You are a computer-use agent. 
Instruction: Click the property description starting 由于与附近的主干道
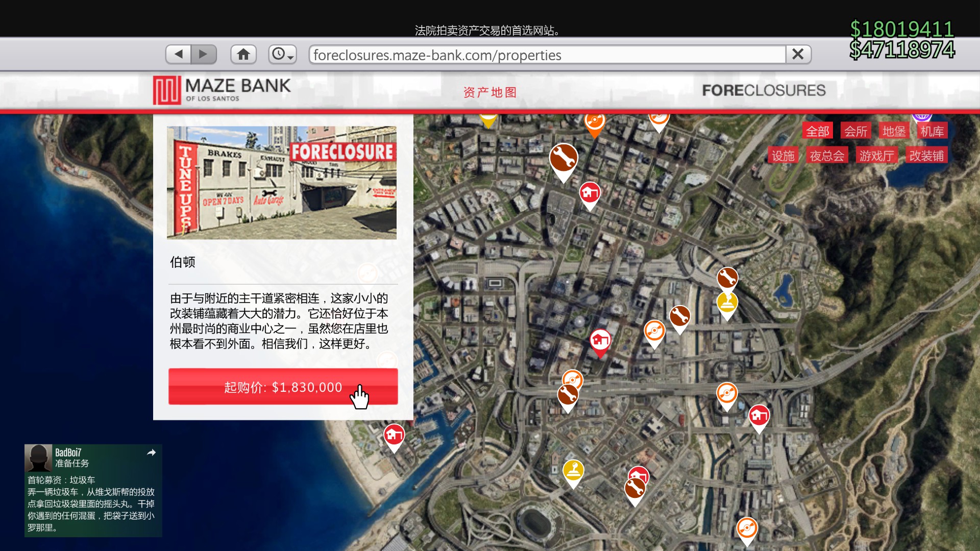click(x=279, y=321)
